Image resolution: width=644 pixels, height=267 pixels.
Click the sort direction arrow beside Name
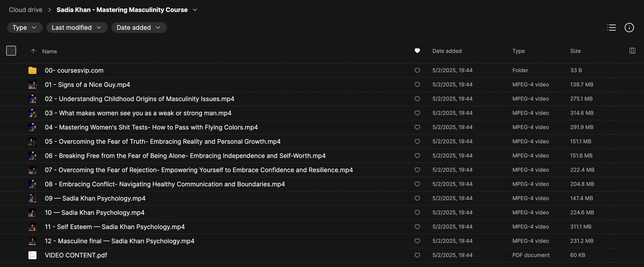[33, 51]
